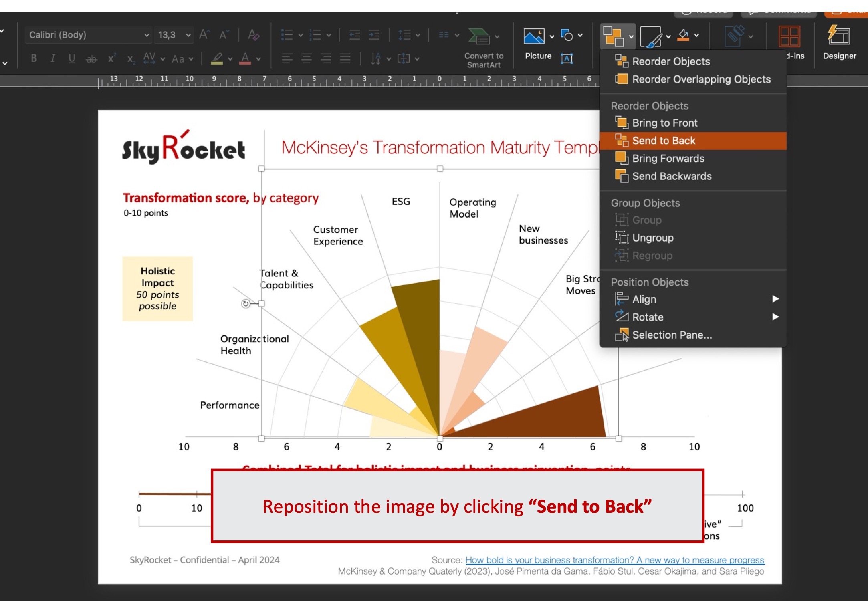Image resolution: width=868 pixels, height=601 pixels.
Task: Align text right
Action: 326,58
